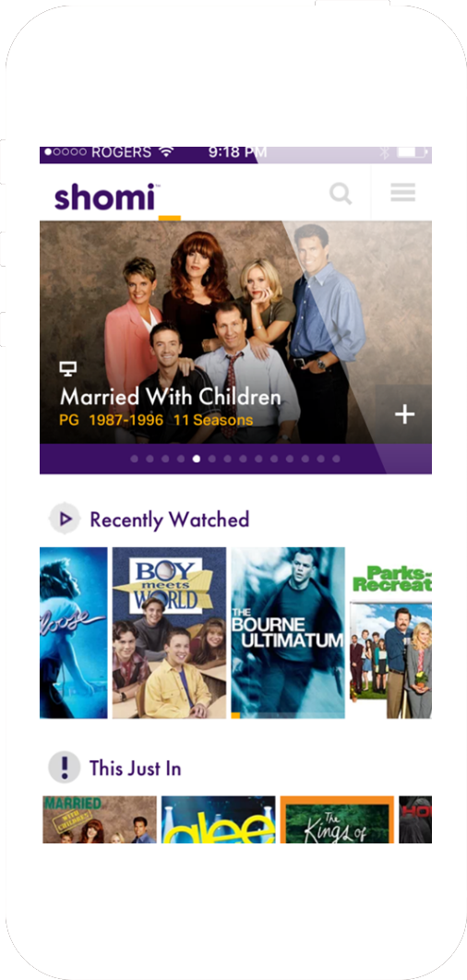
Task: Open the hamburger menu icon
Action: [402, 193]
